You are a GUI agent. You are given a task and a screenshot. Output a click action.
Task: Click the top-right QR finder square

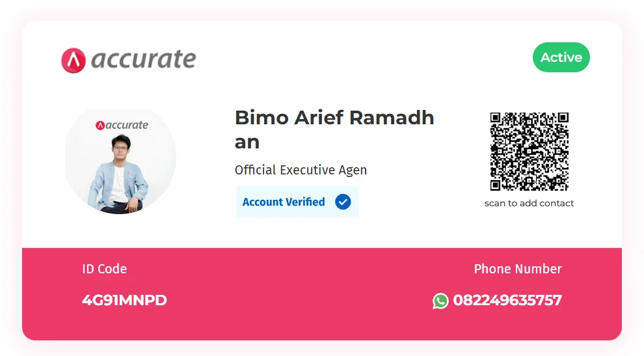pos(563,118)
